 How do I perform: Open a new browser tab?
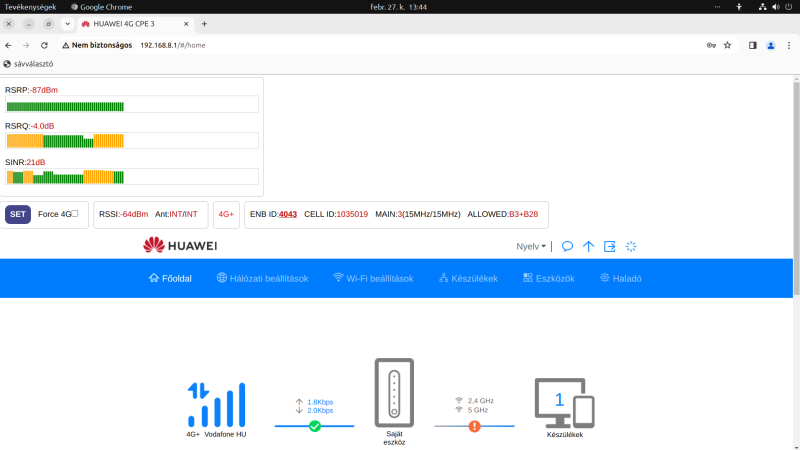click(x=204, y=24)
